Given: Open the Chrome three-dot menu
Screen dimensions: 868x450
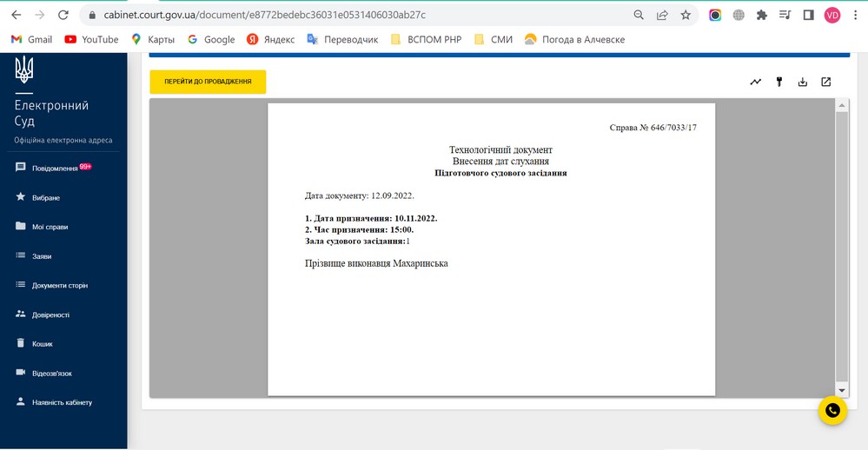Looking at the screenshot, I should pos(855,15).
